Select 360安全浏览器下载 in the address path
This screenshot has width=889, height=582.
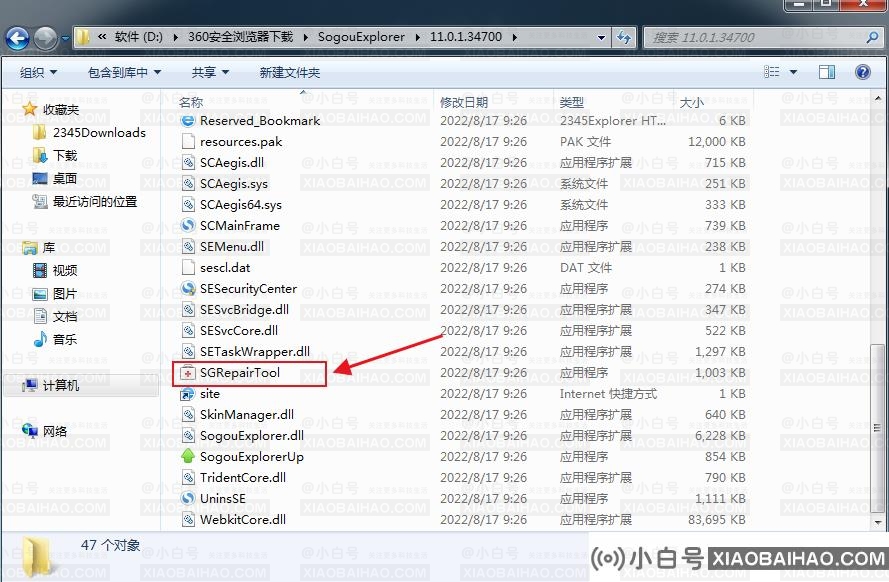tap(240, 37)
